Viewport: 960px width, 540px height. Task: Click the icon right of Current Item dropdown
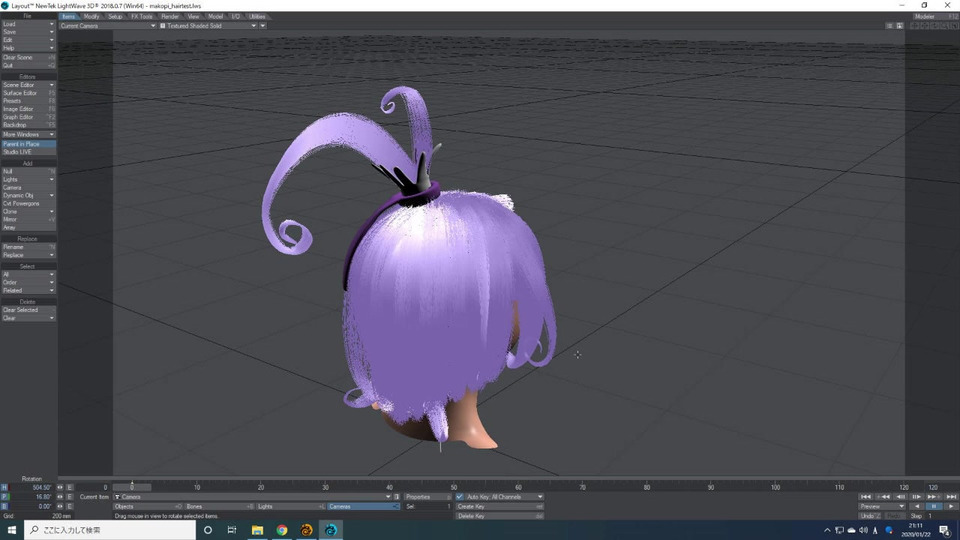click(397, 497)
